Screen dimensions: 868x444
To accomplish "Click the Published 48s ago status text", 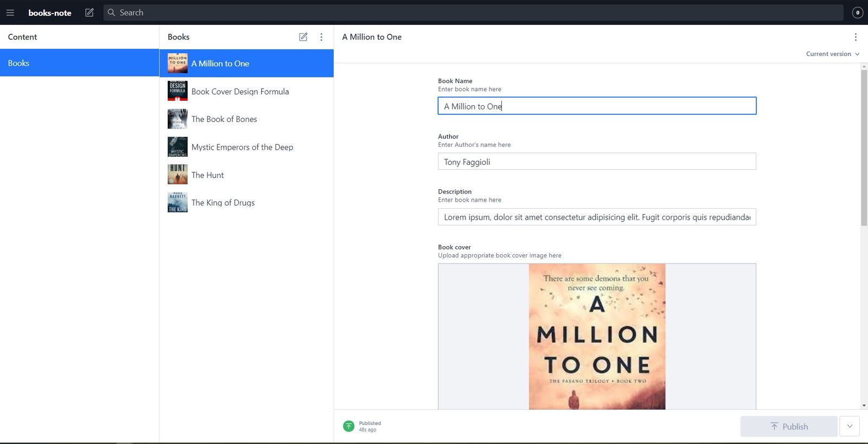I will (369, 426).
